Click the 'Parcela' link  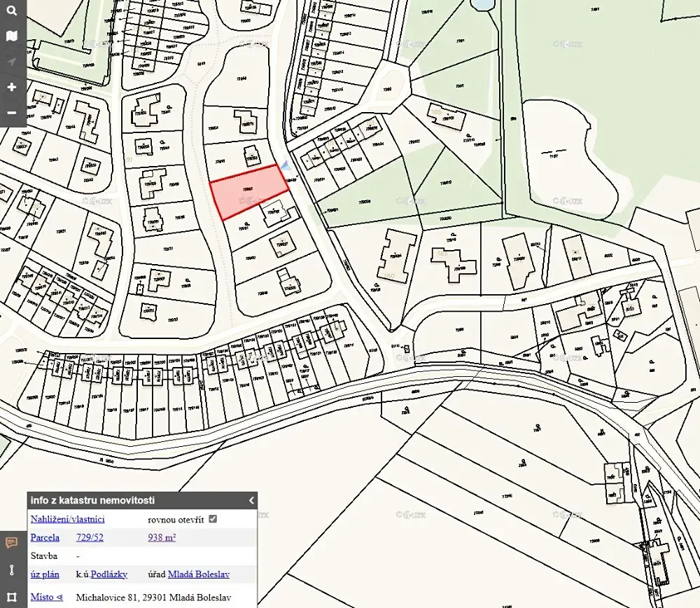[x=45, y=537]
